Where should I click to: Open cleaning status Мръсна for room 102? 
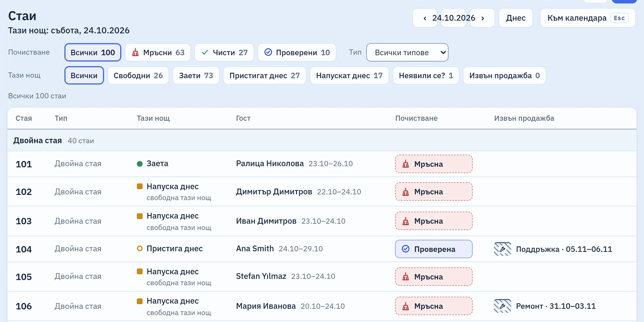coord(434,191)
